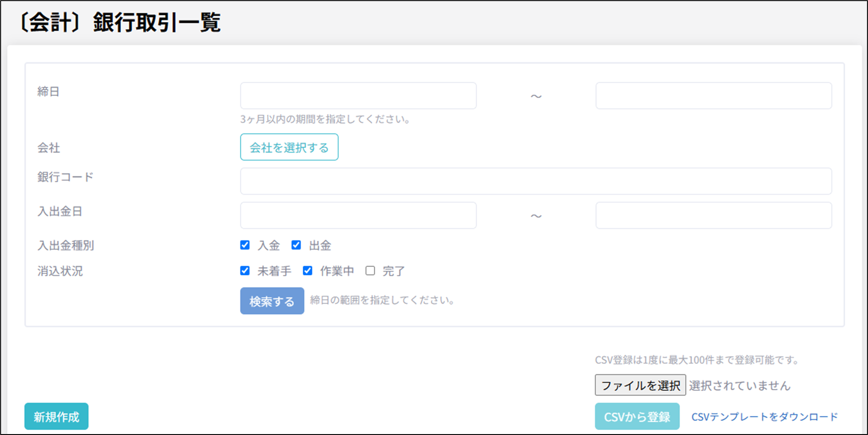Click the 3ヶ月以内の期間 hint text
868x435 pixels.
click(325, 119)
